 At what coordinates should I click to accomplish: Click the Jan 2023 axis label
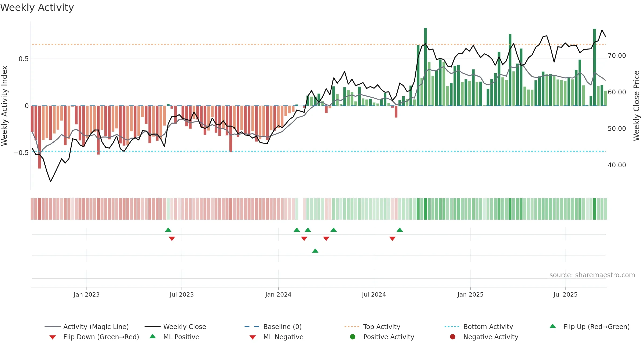(87, 294)
